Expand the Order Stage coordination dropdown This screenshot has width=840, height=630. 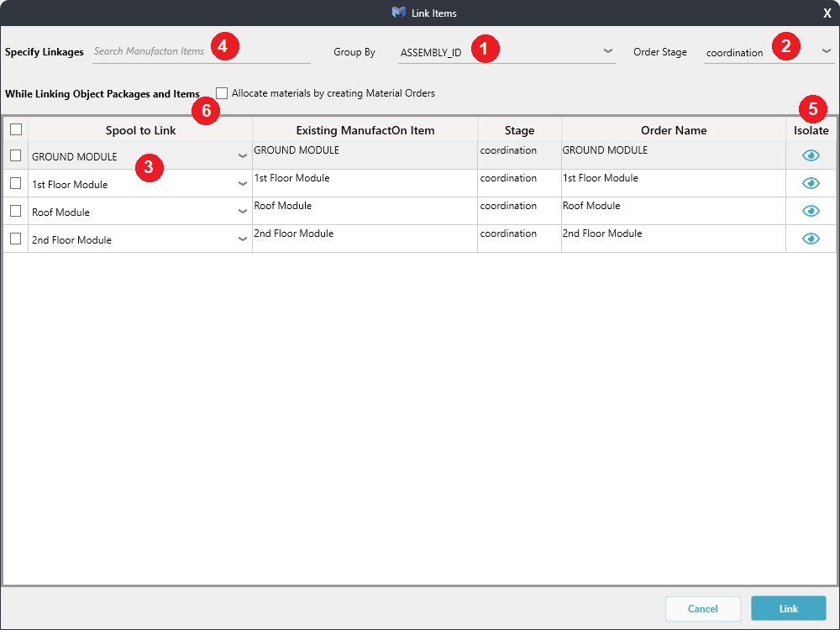826,52
